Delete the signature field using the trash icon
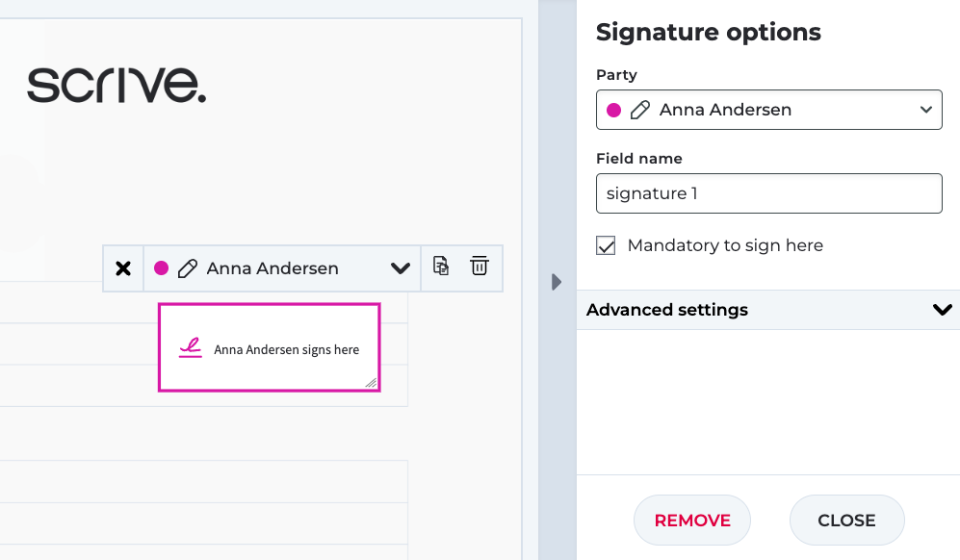Viewport: 960px width, 560px height. [479, 267]
